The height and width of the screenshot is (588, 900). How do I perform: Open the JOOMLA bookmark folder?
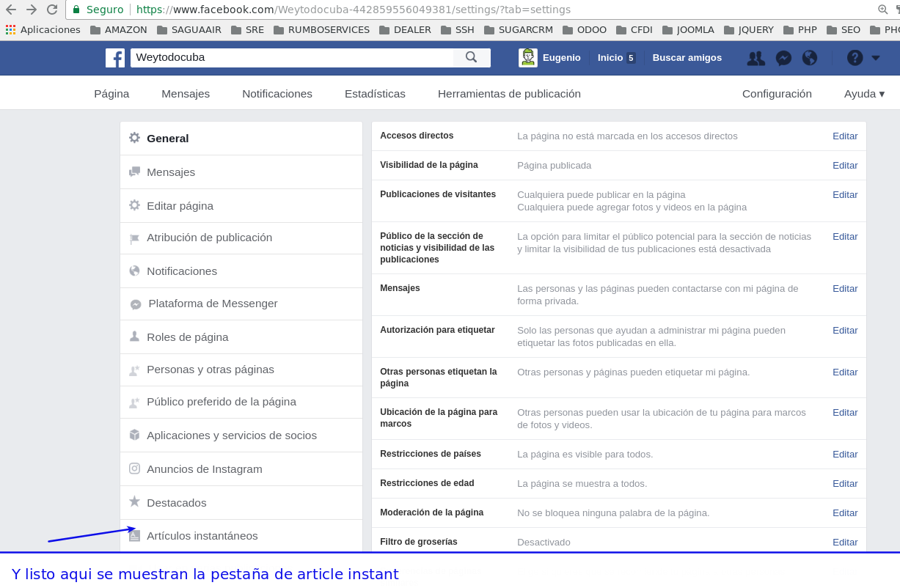[688, 30]
